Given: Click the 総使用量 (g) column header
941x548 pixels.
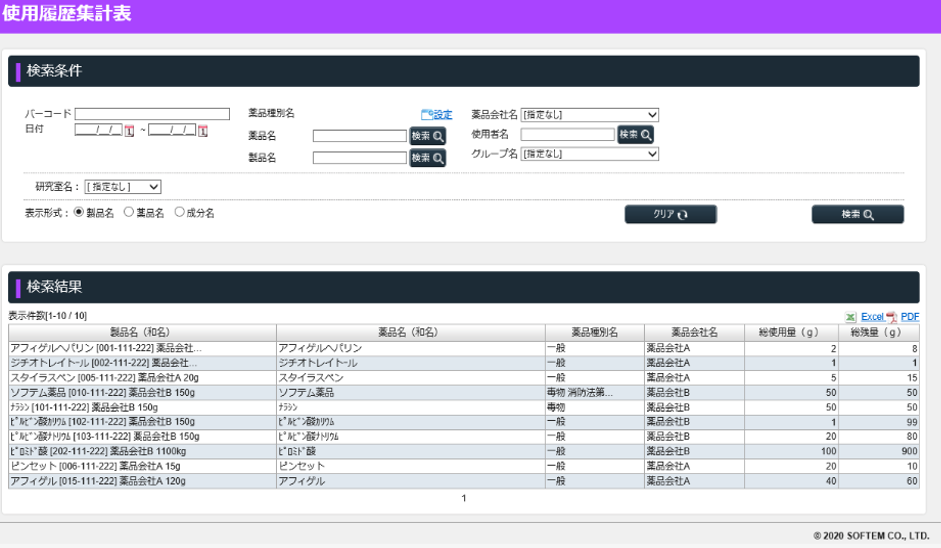Looking at the screenshot, I should tap(788, 332).
